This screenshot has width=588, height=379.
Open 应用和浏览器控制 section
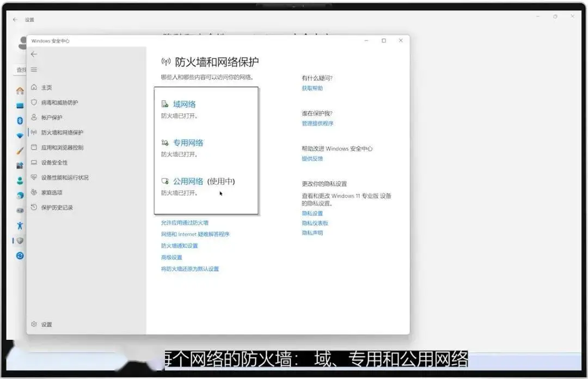62,148
